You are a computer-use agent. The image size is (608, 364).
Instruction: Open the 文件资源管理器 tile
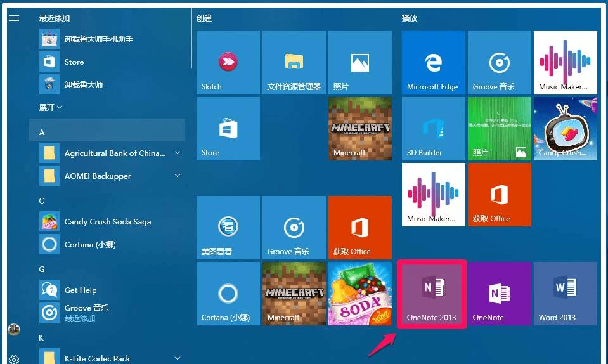[294, 63]
